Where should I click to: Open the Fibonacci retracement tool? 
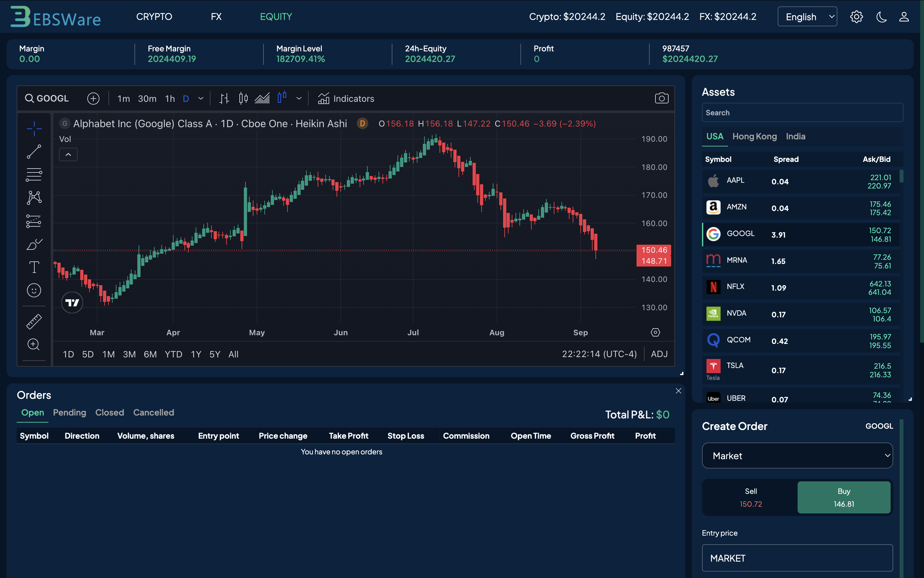coord(34,175)
